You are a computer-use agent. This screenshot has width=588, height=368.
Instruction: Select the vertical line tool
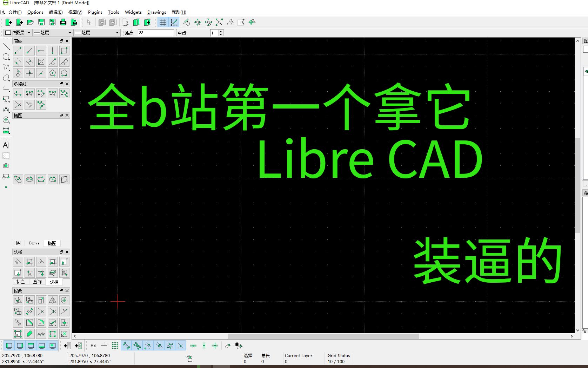53,51
